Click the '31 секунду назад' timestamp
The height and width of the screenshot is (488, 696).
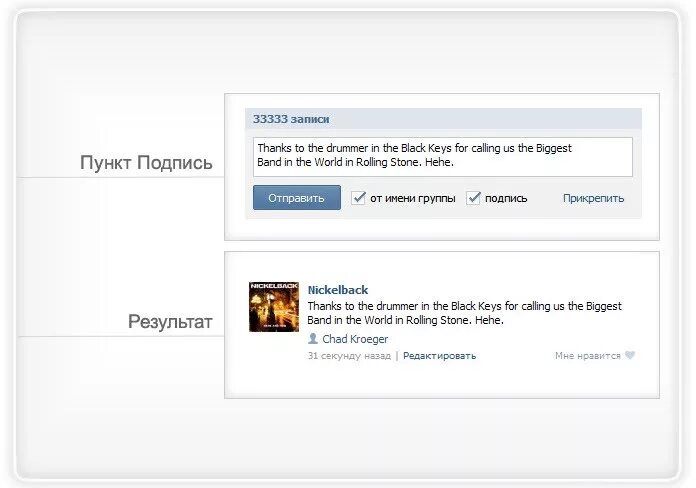coord(349,356)
